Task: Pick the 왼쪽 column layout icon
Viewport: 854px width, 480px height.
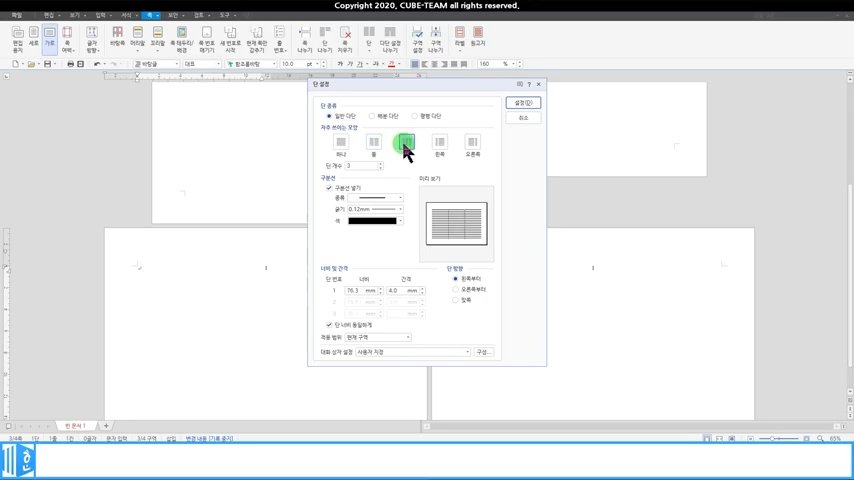Action: click(439, 142)
